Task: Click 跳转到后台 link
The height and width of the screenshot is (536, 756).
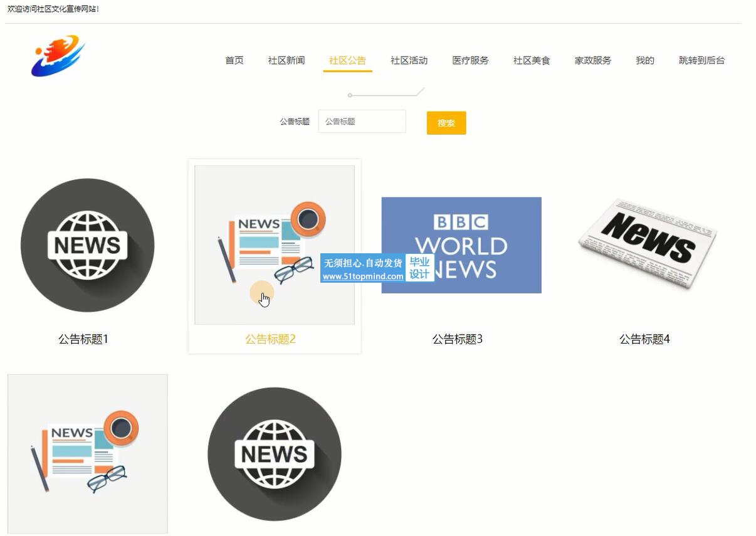Action: (x=702, y=60)
